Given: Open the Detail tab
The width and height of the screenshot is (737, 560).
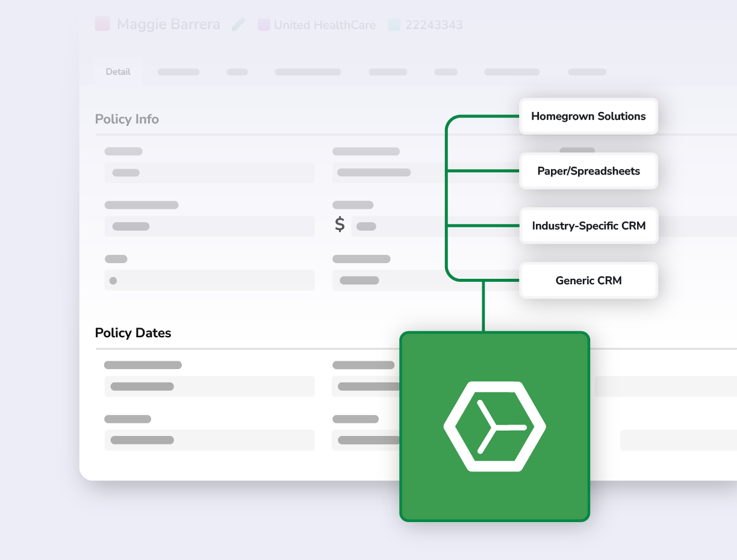Looking at the screenshot, I should click(118, 72).
